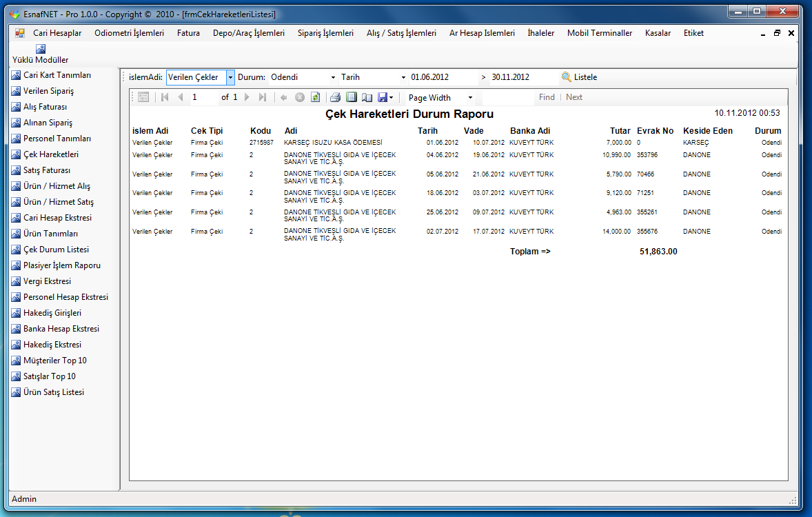Open Depo/Araç İşlemleri menu

coord(249,33)
